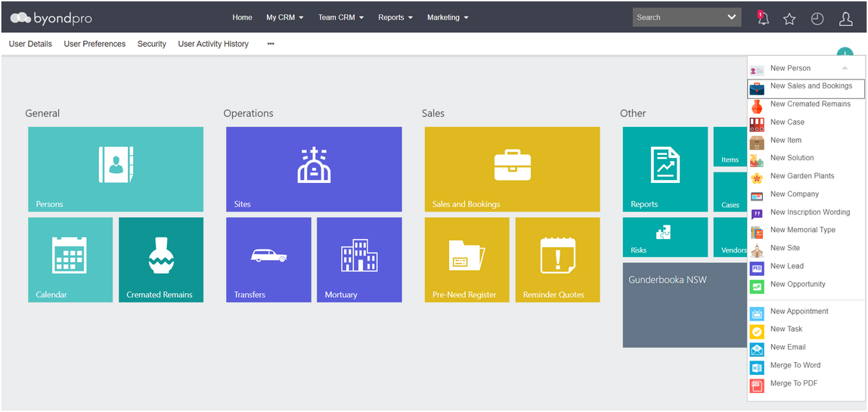
Task: Open the User Activity History tab
Action: pyautogui.click(x=213, y=44)
